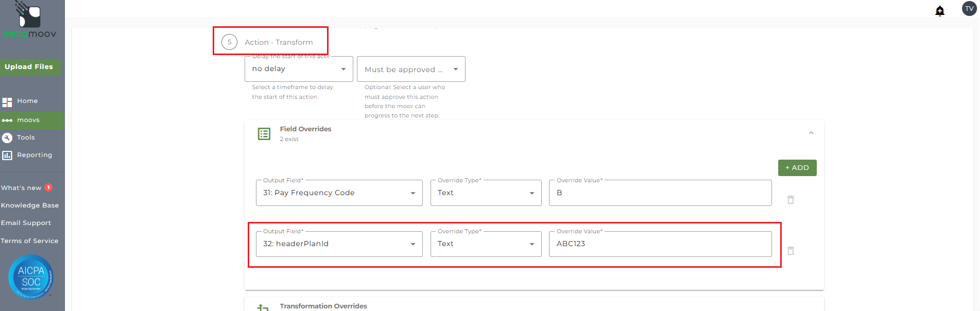Click the Upload Files button
Image resolution: width=980 pixels, height=311 pixels.
pos(29,66)
